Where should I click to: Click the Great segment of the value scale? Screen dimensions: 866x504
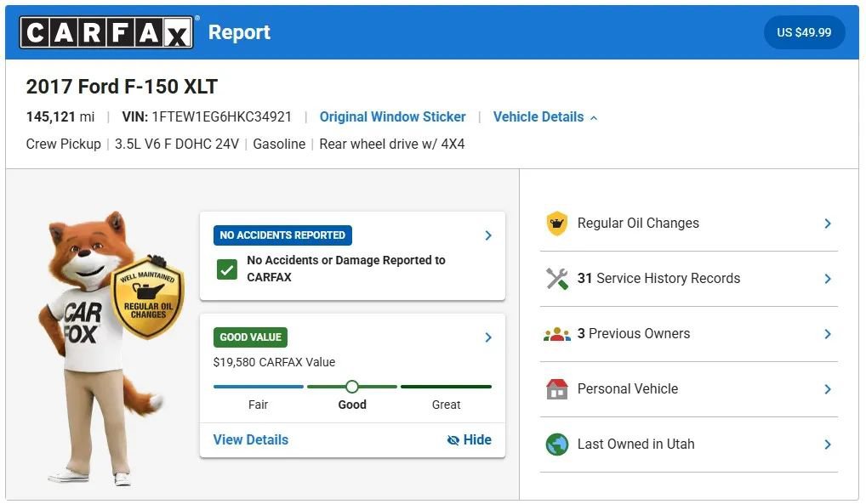click(x=447, y=387)
